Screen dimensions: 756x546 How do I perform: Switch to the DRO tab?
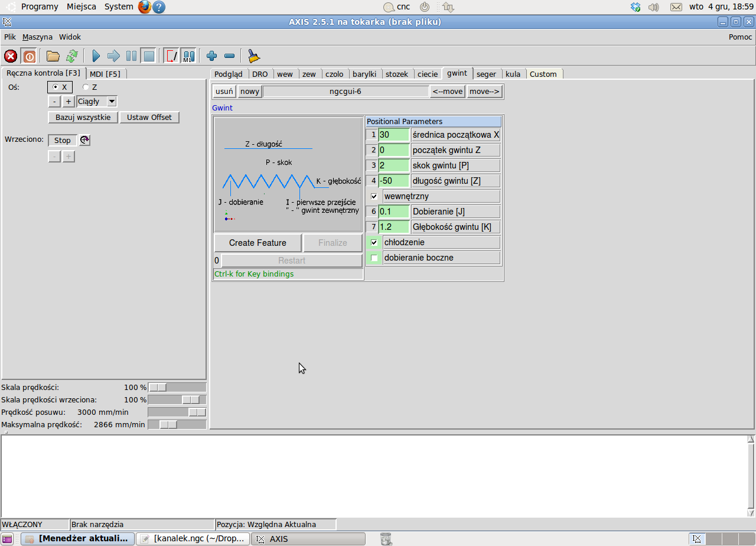260,74
